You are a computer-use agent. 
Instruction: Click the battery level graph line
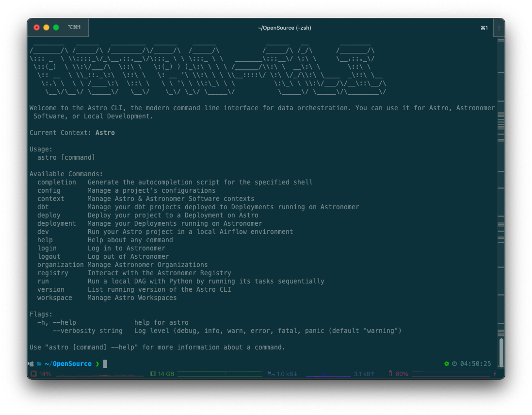pyautogui.click(x=451, y=372)
